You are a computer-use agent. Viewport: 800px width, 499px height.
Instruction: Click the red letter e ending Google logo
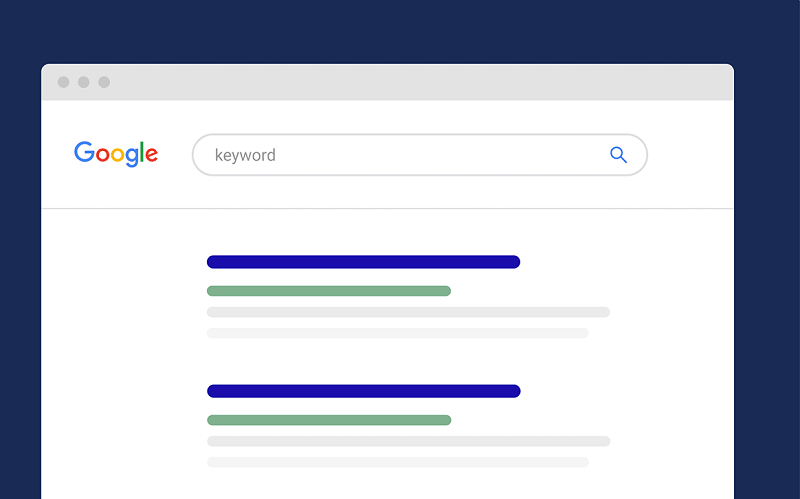click(x=152, y=155)
